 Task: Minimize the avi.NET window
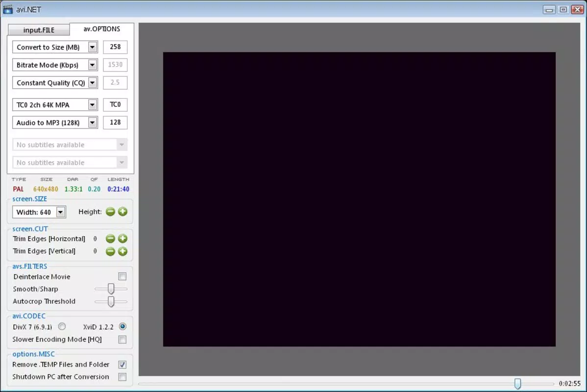pyautogui.click(x=549, y=10)
